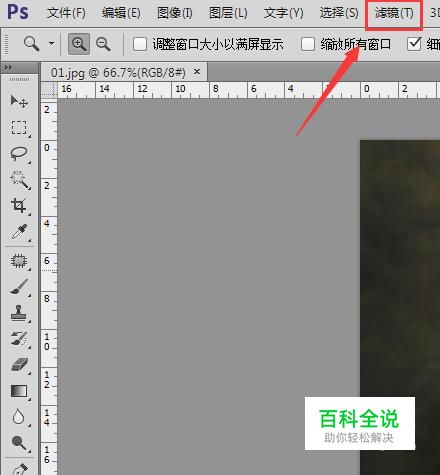Select the Spot Healing Brush tool
This screenshot has width=440, height=475.
click(x=19, y=261)
